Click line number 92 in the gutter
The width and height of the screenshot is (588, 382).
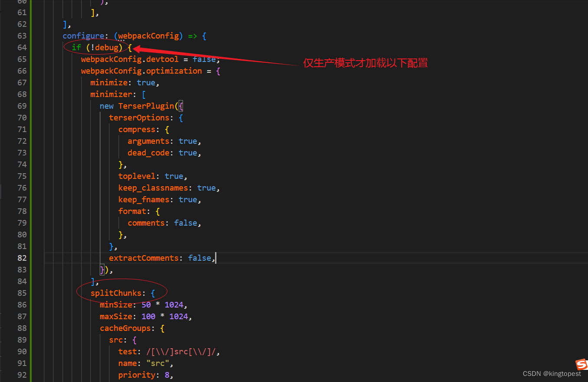pos(22,375)
